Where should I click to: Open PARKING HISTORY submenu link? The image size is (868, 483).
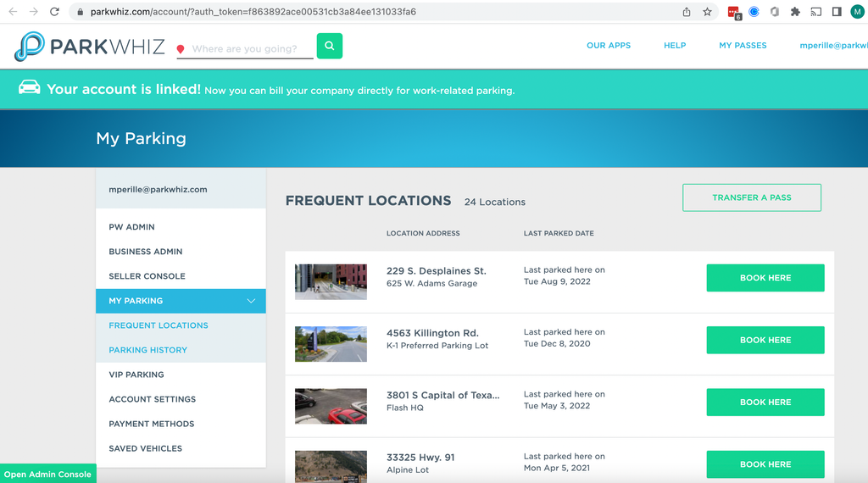pyautogui.click(x=147, y=350)
